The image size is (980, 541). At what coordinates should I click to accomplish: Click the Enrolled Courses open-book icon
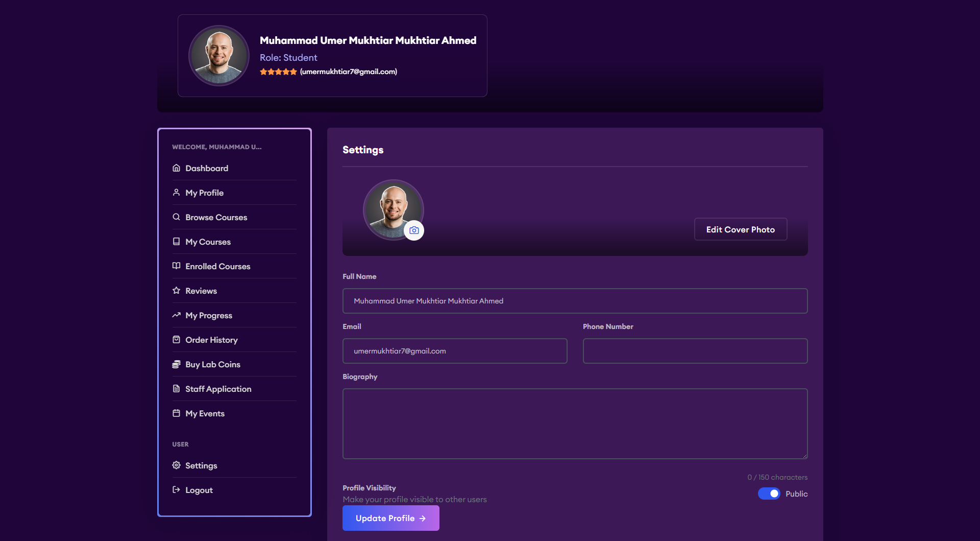(x=176, y=266)
